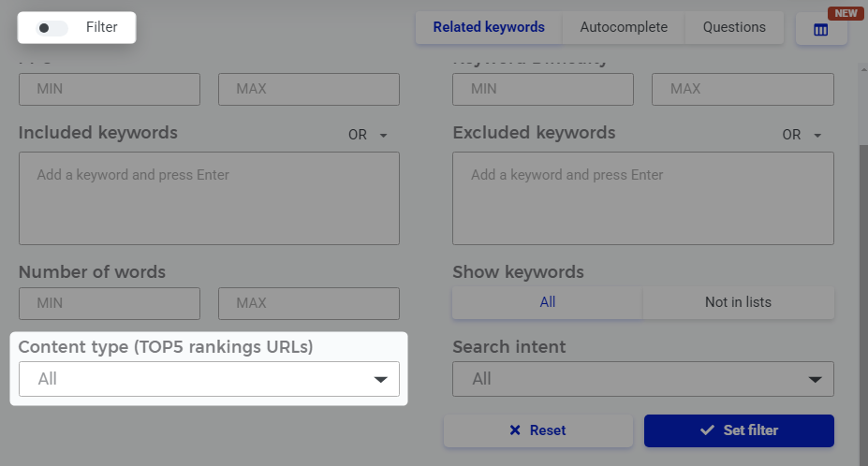Click the Set filter button
Image resolution: width=868 pixels, height=466 pixels.
coord(739,430)
